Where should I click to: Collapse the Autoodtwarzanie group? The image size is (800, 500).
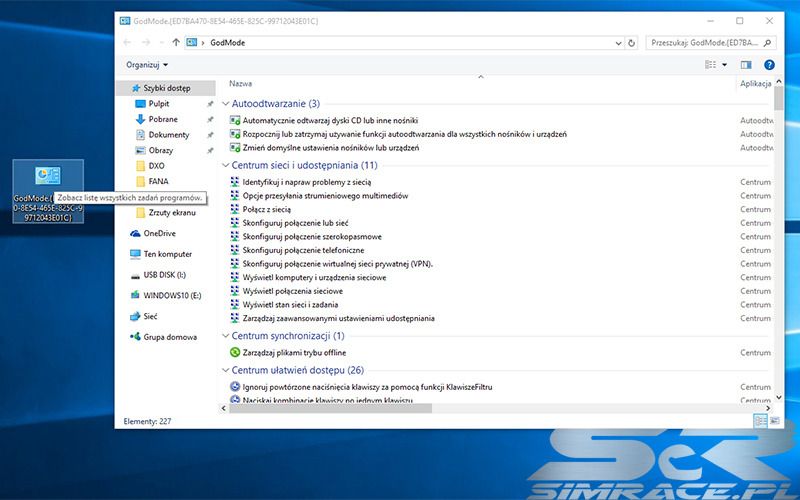click(224, 103)
